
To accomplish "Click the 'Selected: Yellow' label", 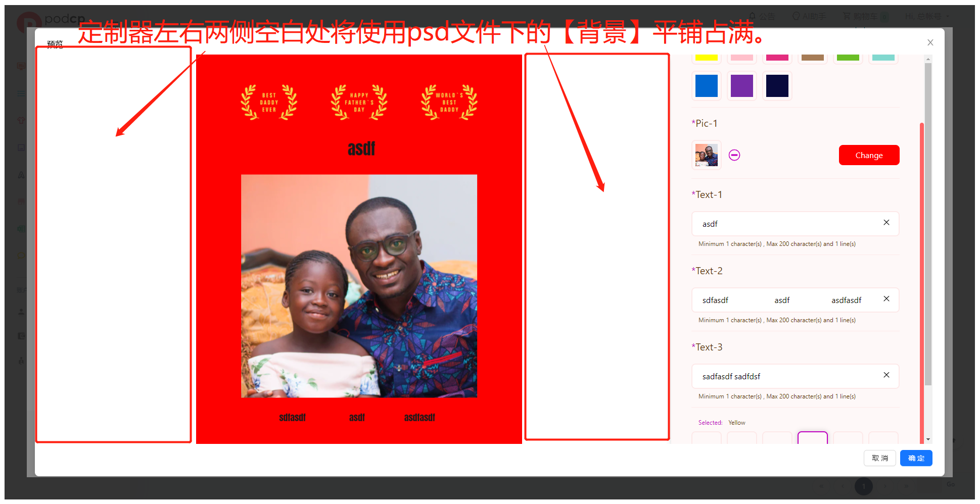I will click(x=722, y=423).
